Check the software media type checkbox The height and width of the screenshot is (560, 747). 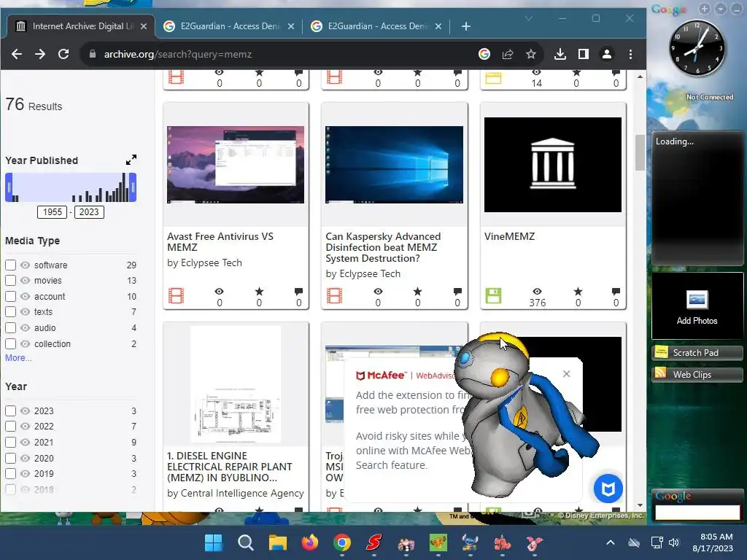pos(10,265)
